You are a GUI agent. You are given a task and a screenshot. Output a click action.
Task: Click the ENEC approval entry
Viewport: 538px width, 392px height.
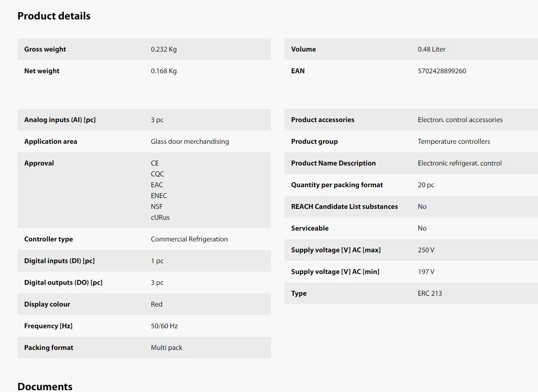click(x=159, y=196)
